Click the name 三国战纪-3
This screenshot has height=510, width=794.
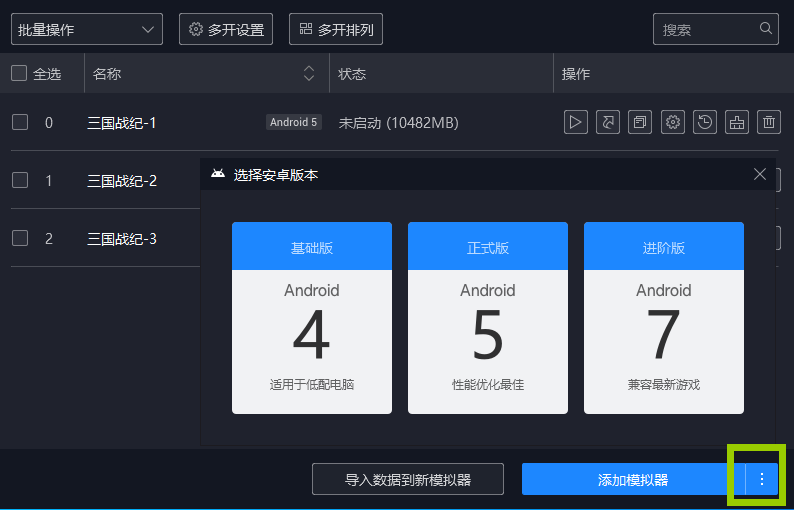pos(122,239)
